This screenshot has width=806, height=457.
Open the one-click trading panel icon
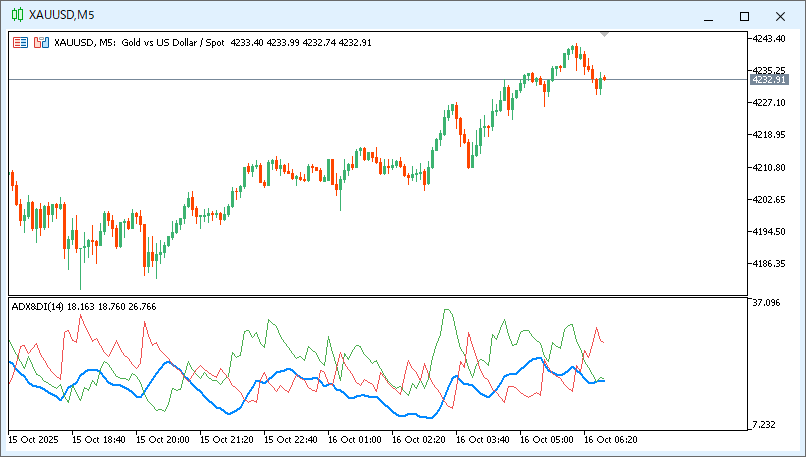[x=21, y=43]
